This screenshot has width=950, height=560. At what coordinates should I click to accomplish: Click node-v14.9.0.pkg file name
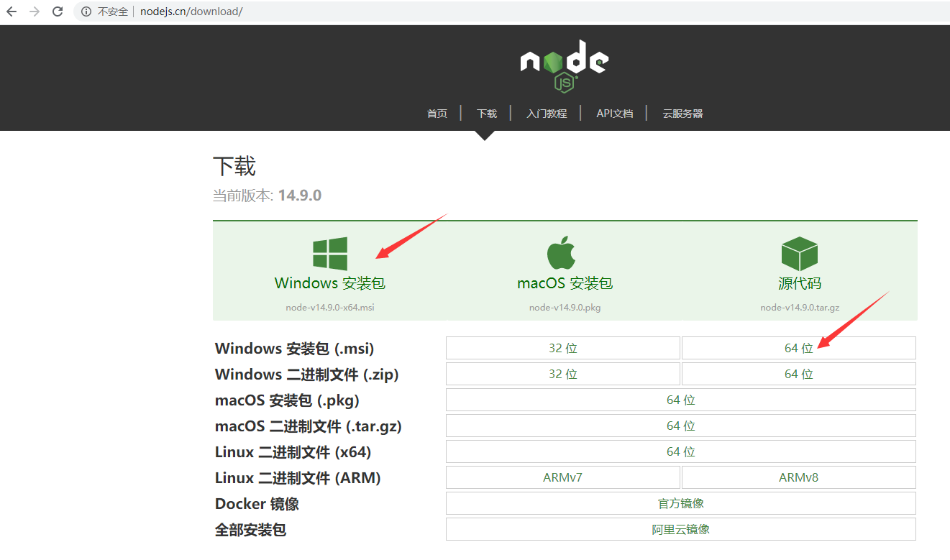(565, 307)
